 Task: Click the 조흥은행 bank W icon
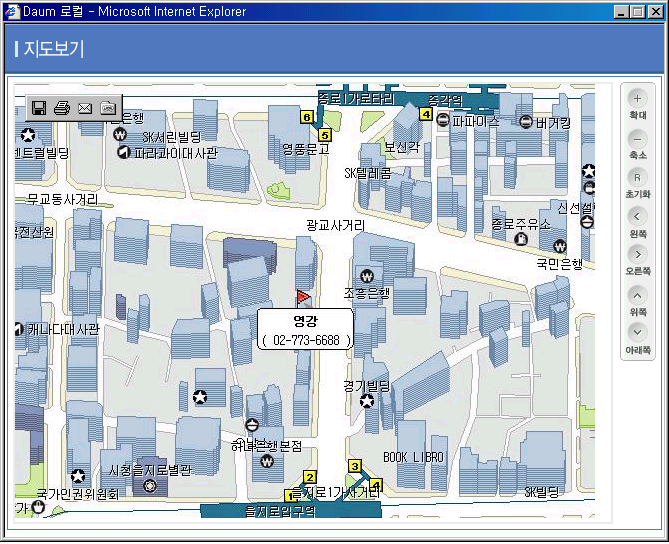367,276
